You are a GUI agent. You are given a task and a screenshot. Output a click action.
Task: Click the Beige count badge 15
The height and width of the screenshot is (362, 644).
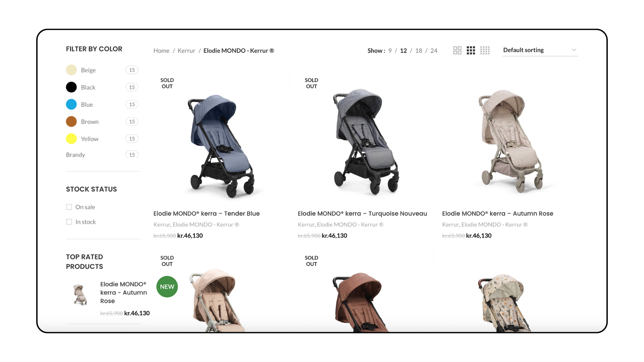[132, 70]
